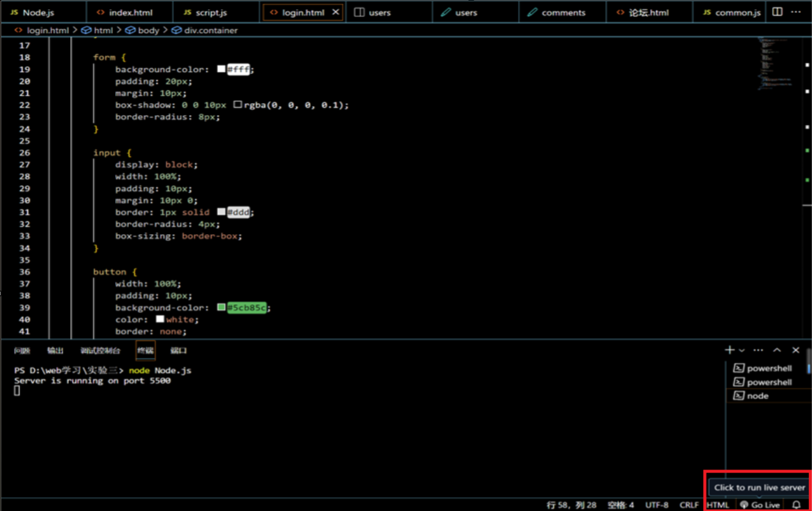
Task: Open the editor more actions ellipsis
Action: pos(796,12)
